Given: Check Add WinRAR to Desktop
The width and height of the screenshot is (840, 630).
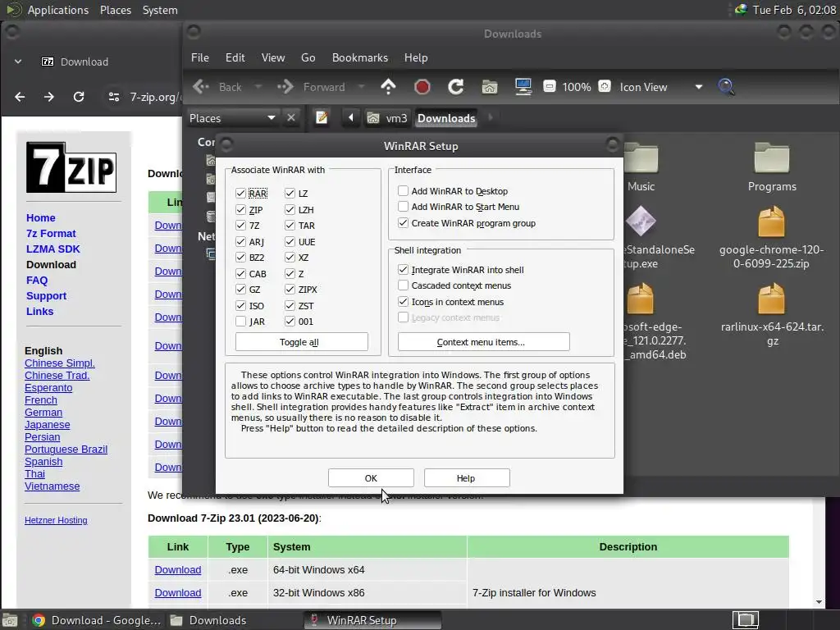Looking at the screenshot, I should click(404, 190).
